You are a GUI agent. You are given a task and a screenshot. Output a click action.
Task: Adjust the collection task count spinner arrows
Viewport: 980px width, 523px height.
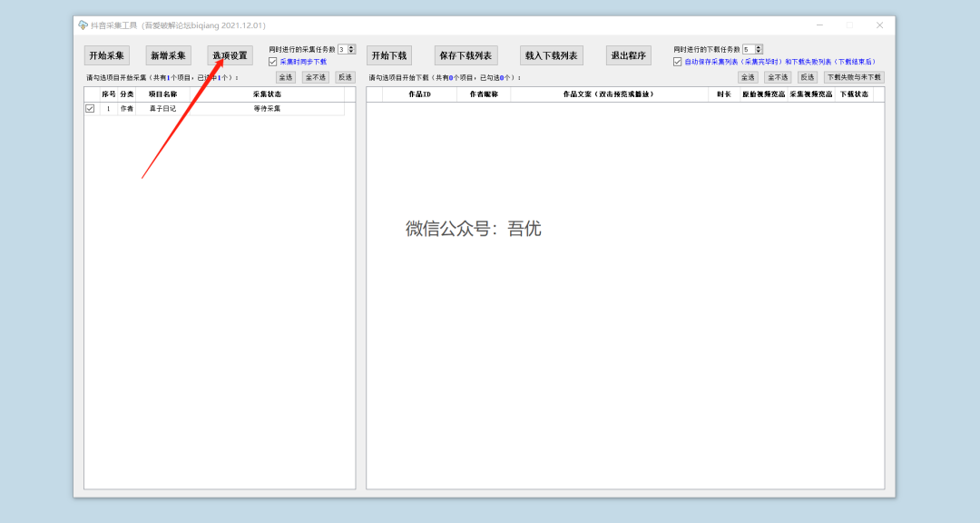352,49
